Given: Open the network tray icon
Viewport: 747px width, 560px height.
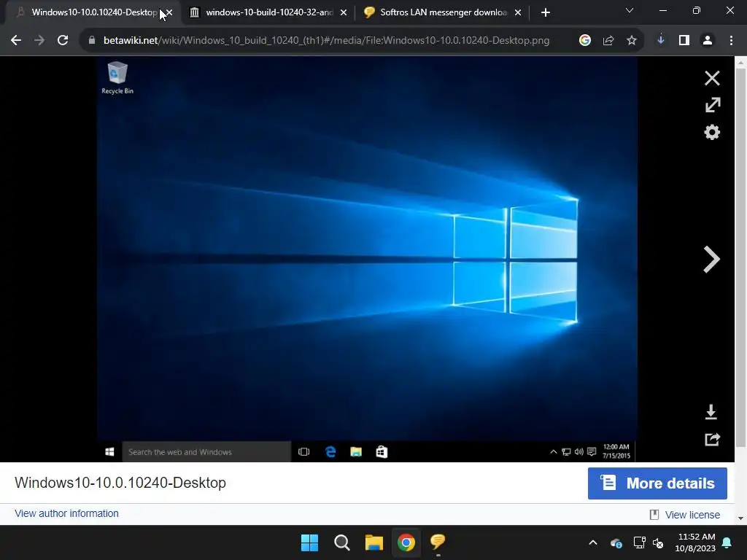Looking at the screenshot, I should click(x=639, y=542).
